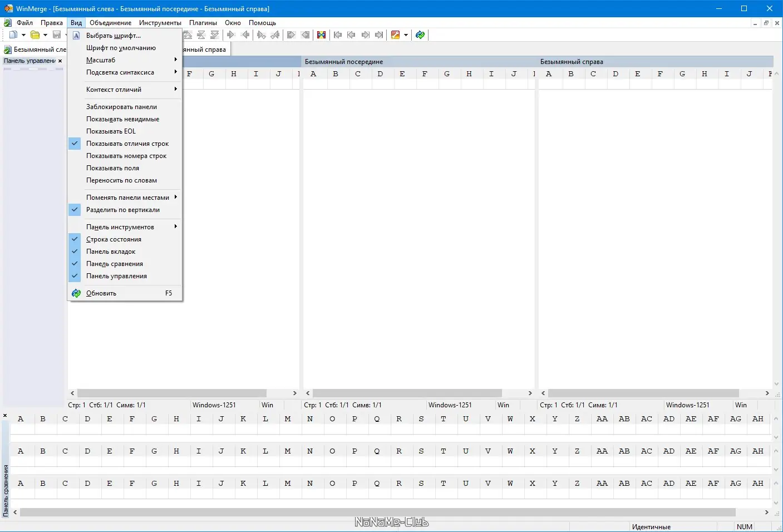
Task: Toggle "Переносить по словам" word wrap
Action: pos(125,180)
